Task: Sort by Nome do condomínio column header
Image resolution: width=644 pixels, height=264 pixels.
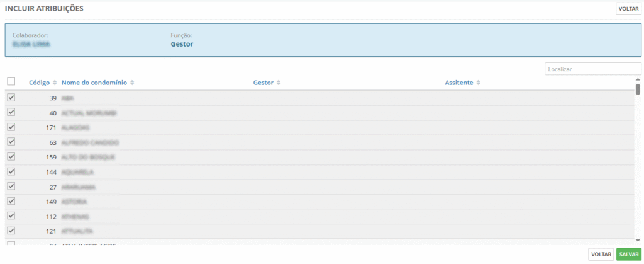Action: click(x=94, y=83)
